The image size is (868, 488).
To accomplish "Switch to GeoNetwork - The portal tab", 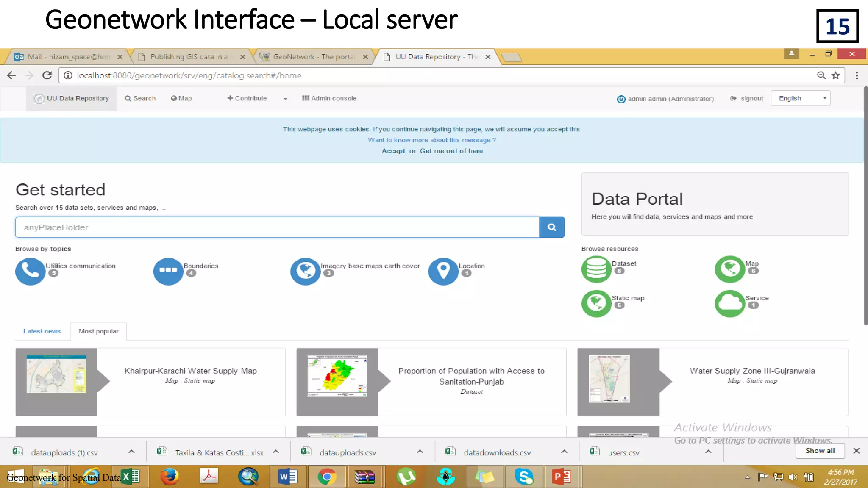I will click(314, 57).
